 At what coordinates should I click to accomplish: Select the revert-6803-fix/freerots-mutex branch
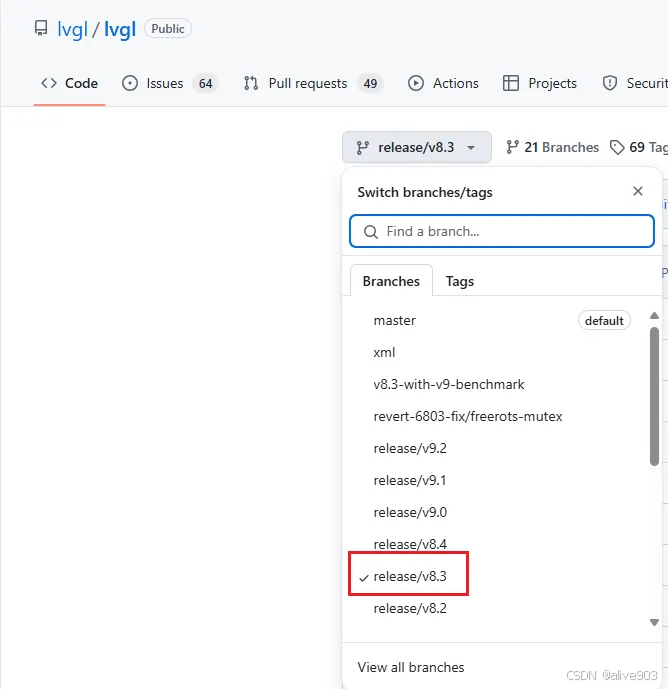[501, 416]
